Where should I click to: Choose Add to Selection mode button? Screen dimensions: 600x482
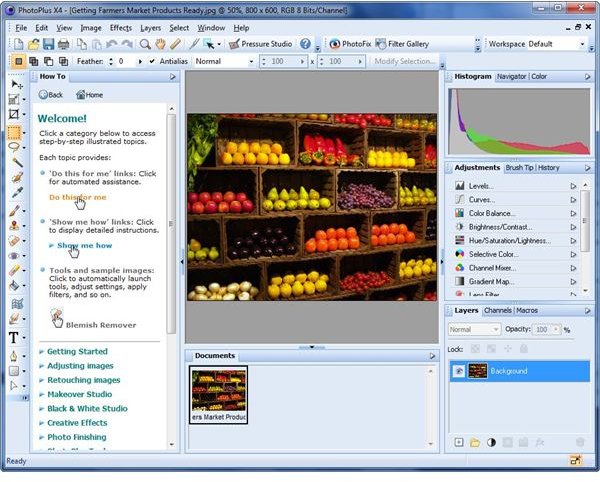(x=33, y=61)
